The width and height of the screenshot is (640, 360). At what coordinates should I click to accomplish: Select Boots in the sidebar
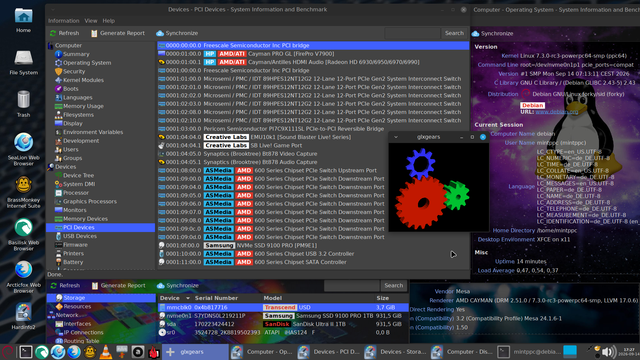(70, 89)
